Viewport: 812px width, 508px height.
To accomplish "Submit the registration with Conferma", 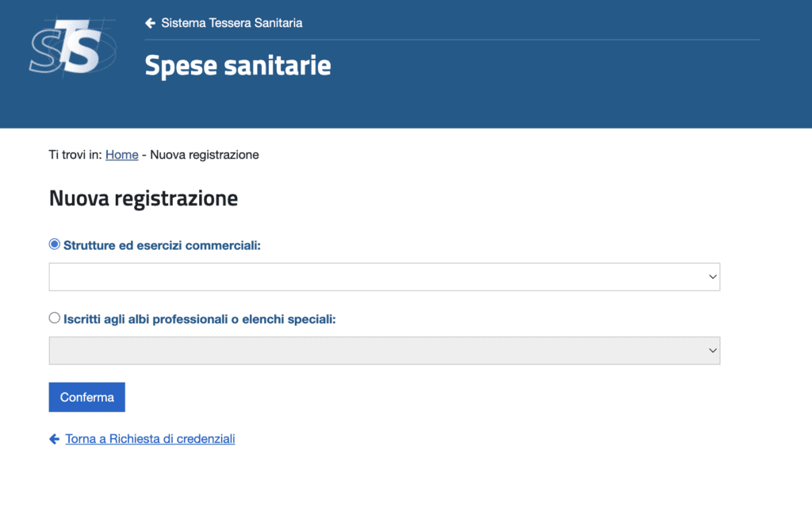I will pos(86,397).
